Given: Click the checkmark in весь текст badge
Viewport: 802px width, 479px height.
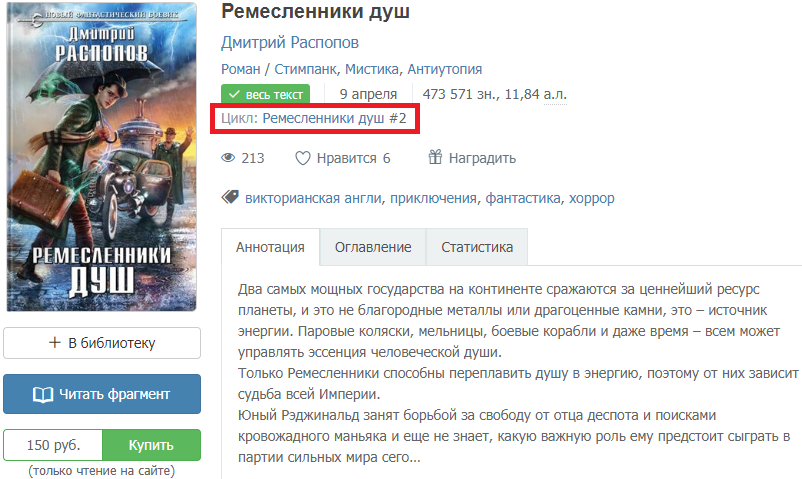Looking at the screenshot, I should [234, 94].
